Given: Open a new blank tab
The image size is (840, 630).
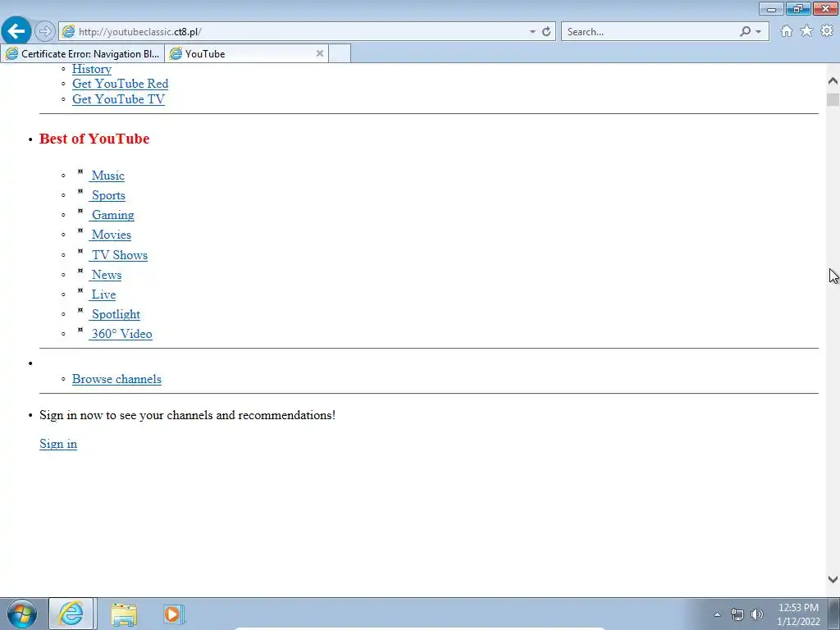Looking at the screenshot, I should tap(340, 53).
